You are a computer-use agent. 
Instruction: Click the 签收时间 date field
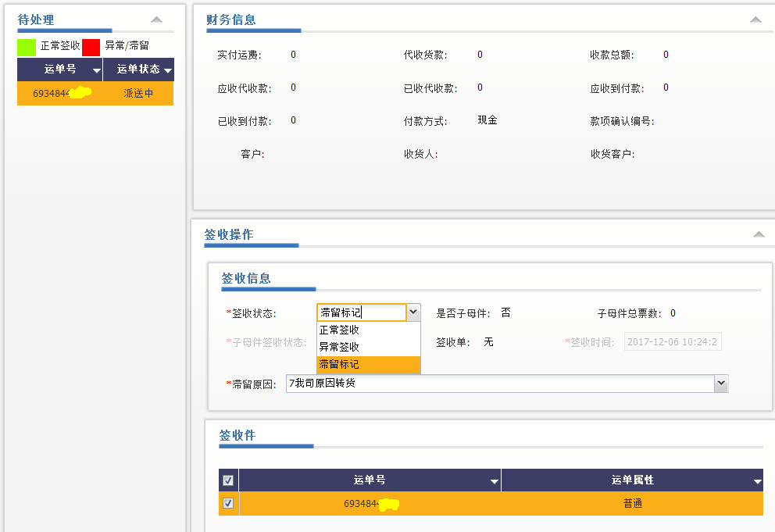672,342
